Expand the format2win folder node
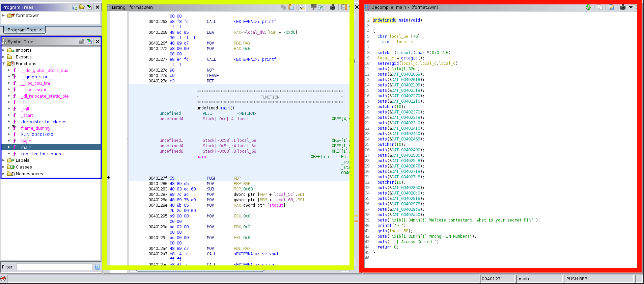This screenshot has height=284, width=644. click(3, 15)
